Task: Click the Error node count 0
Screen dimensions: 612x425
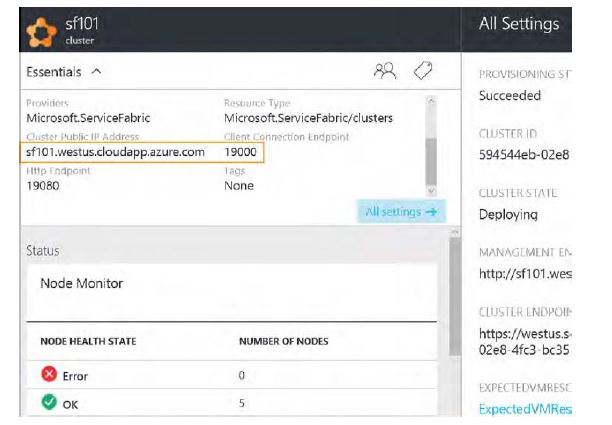Action: click(x=242, y=375)
